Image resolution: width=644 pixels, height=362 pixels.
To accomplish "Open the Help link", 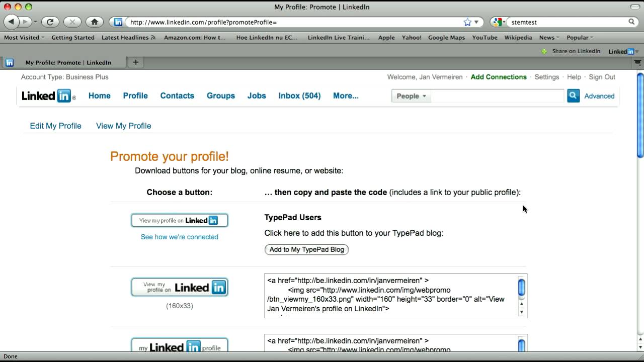I will click(x=574, y=77).
